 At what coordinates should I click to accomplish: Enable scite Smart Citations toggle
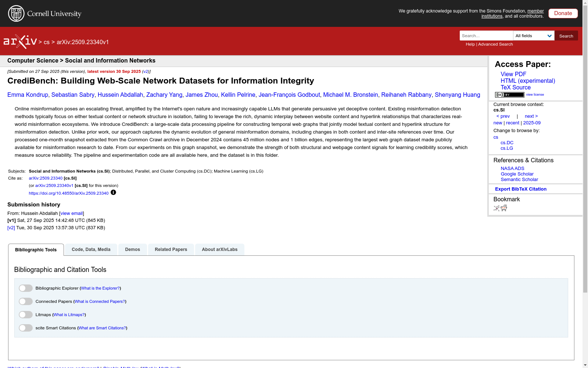(26, 328)
